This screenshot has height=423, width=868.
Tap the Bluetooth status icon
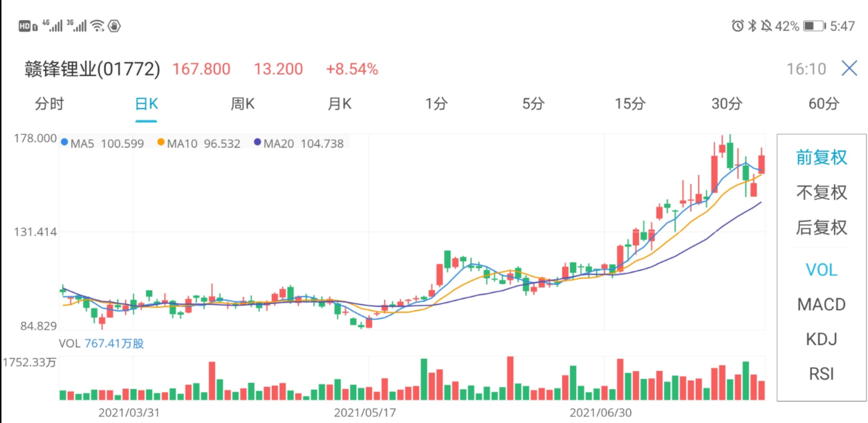tap(752, 26)
